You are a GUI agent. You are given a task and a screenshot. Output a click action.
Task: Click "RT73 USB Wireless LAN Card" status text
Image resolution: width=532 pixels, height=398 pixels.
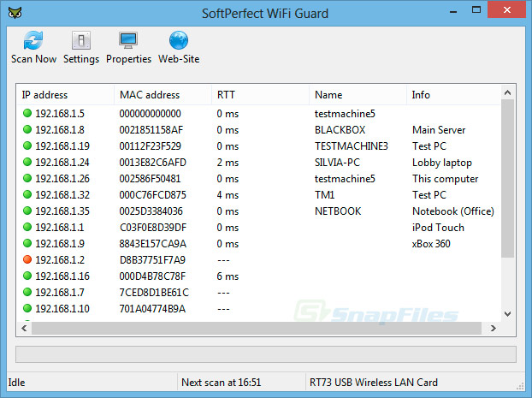(374, 383)
